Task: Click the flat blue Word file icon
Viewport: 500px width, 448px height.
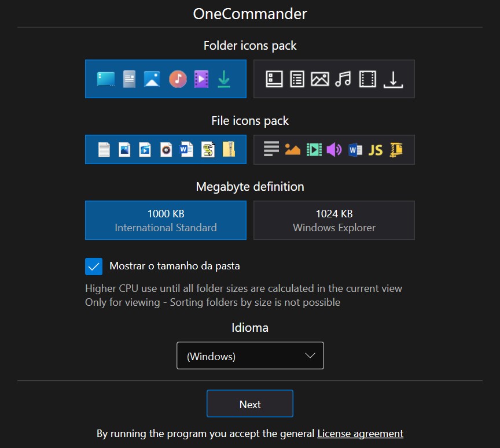Action: (355, 150)
